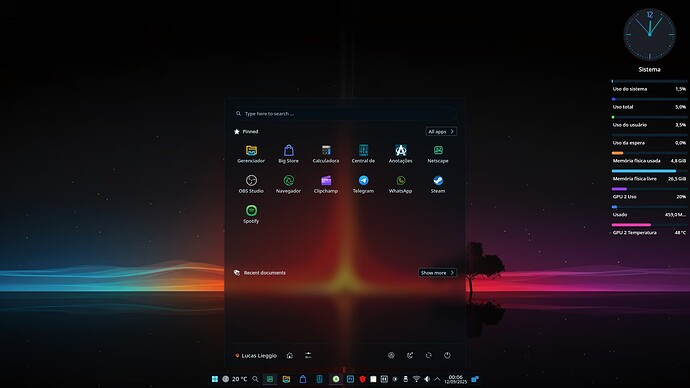Launch Clipchamp video editor
Screen dimensions: 690x388
pos(326,184)
